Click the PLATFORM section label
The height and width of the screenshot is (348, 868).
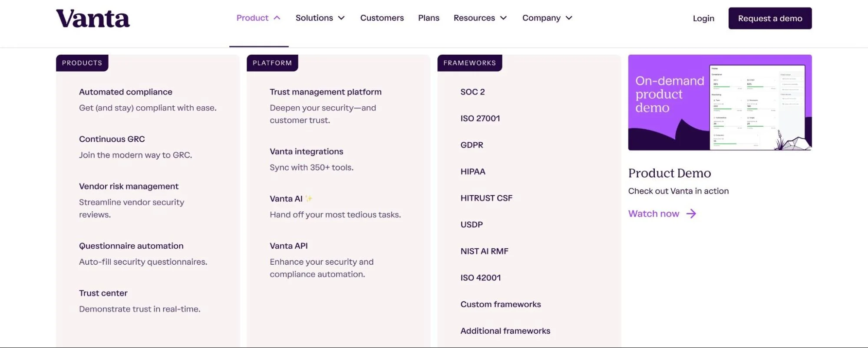(x=272, y=63)
